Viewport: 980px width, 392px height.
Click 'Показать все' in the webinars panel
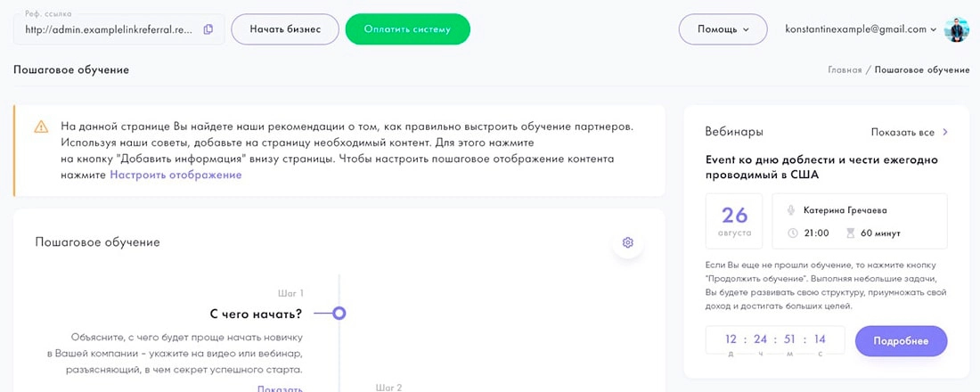[x=903, y=133]
